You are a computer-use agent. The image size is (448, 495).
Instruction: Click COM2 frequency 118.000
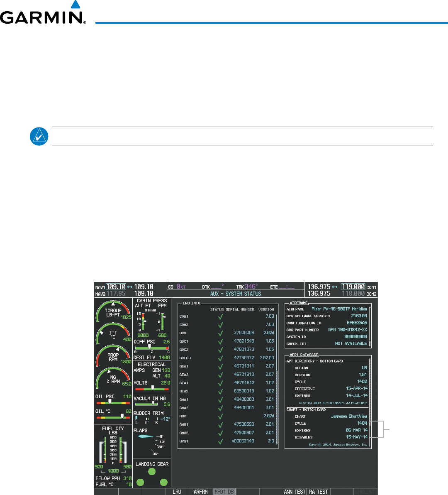coord(353,294)
